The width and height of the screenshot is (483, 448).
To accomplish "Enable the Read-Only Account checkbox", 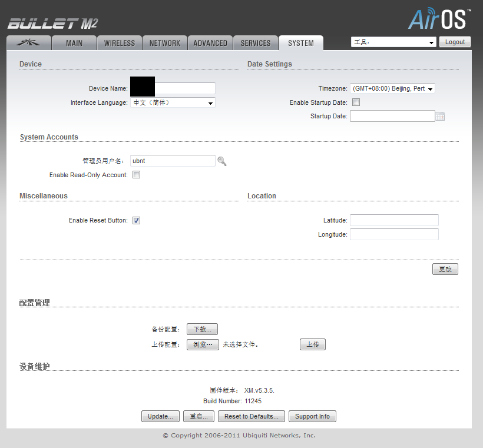I will (x=137, y=175).
